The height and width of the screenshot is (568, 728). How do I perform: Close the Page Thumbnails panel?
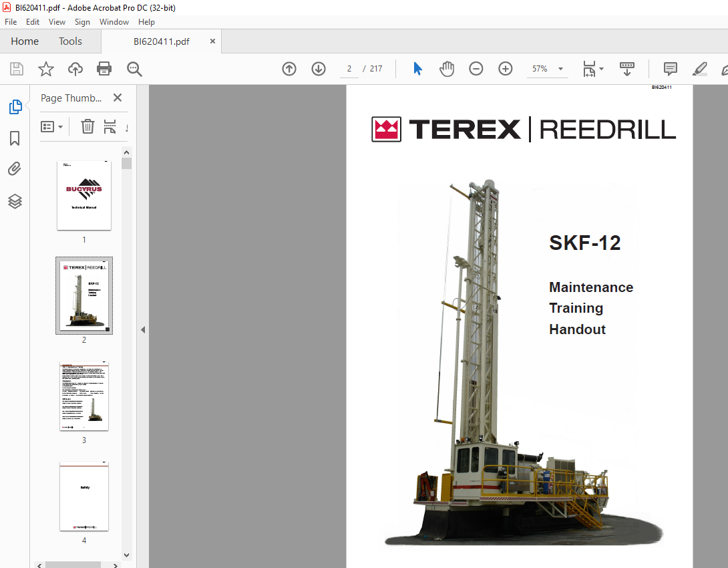(x=118, y=98)
